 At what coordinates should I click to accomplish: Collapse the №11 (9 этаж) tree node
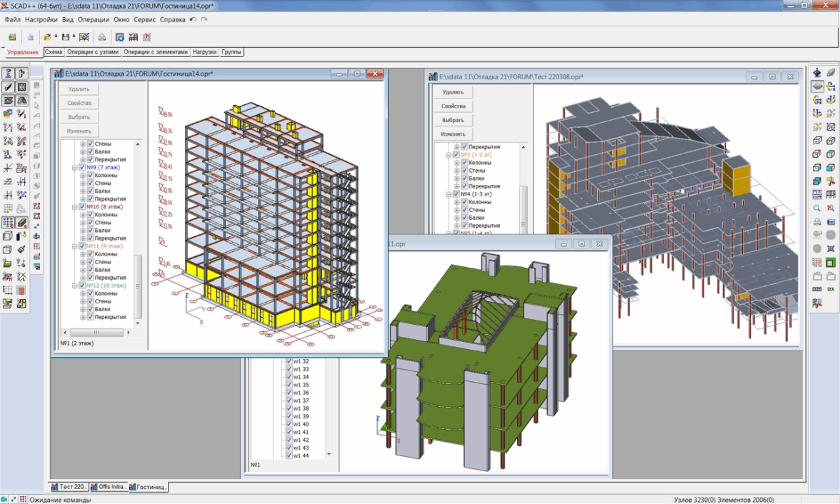(74, 246)
